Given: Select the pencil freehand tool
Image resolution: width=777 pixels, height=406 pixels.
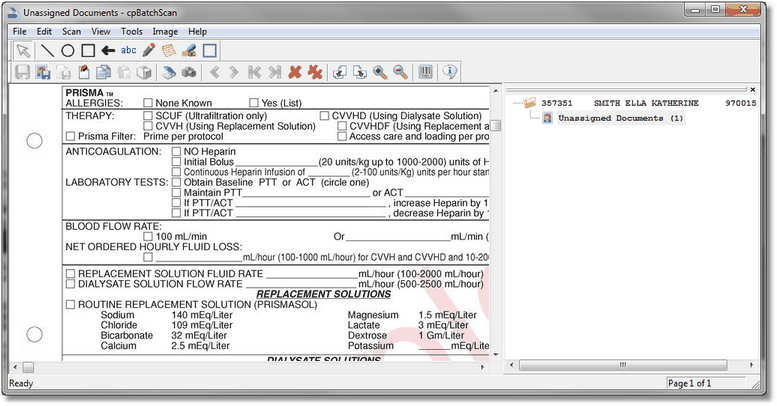Looking at the screenshot, I should [x=149, y=50].
